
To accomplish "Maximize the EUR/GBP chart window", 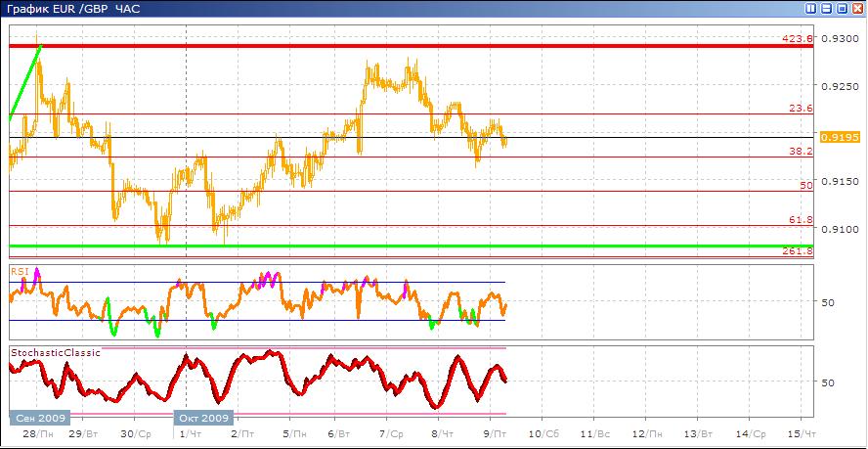I will (x=842, y=8).
